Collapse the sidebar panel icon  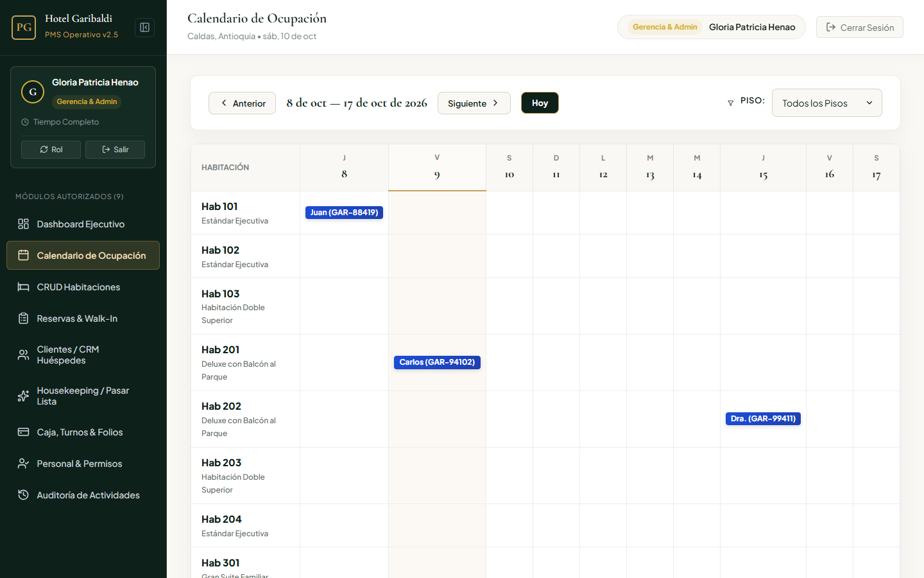click(x=145, y=28)
